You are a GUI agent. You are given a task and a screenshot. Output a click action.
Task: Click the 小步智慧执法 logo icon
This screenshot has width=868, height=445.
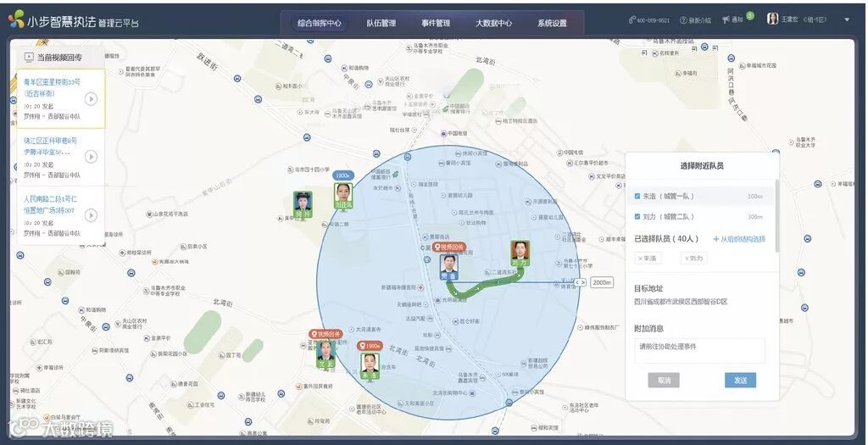[x=16, y=19]
